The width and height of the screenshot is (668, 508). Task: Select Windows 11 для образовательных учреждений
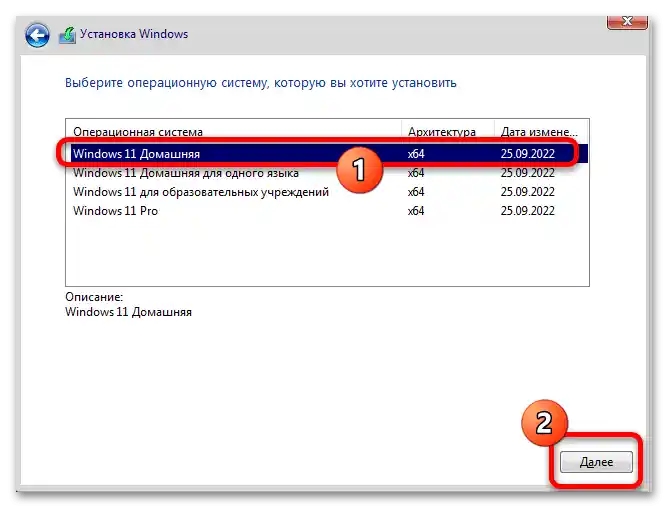[327, 192]
